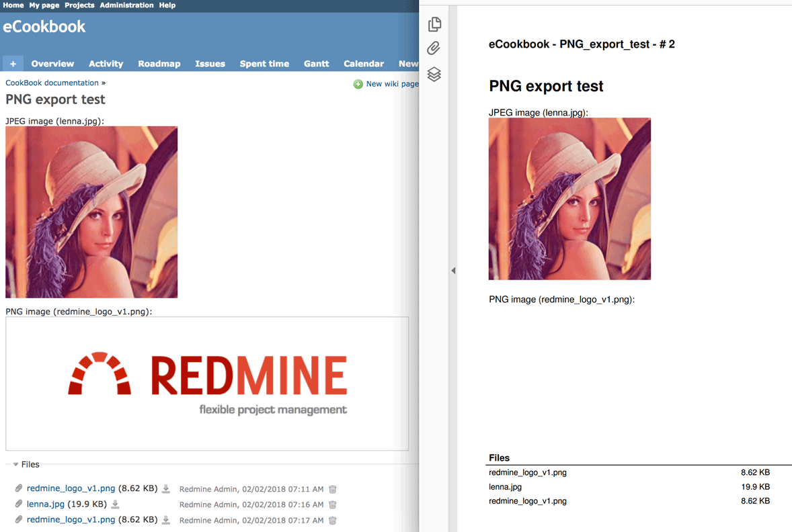Open last redmine_logo_v1.png link in Files
The image size is (792, 532).
click(x=71, y=519)
